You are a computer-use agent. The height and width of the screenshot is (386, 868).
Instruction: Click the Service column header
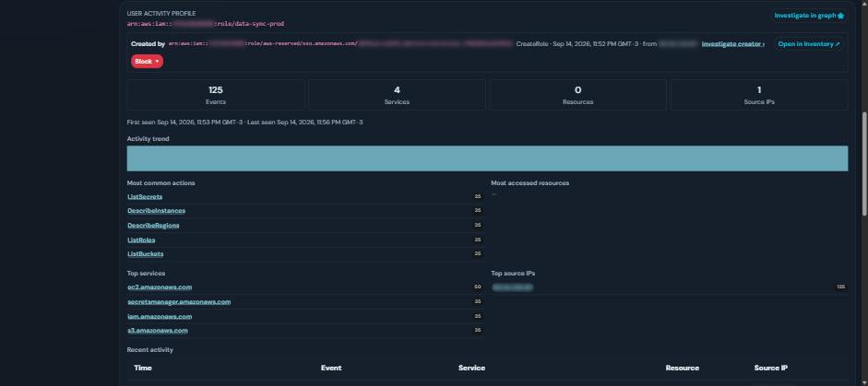(x=471, y=368)
